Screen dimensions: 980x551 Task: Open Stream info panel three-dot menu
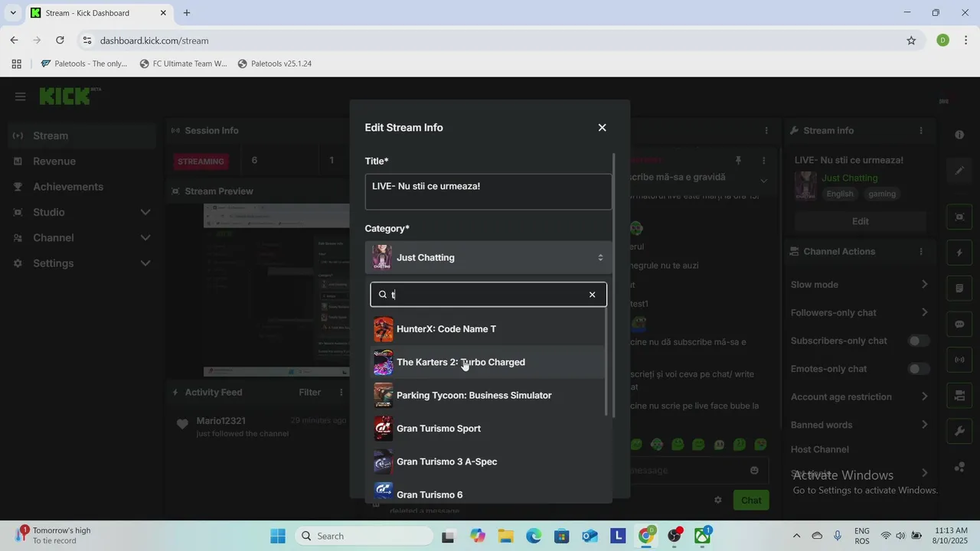pos(921,131)
